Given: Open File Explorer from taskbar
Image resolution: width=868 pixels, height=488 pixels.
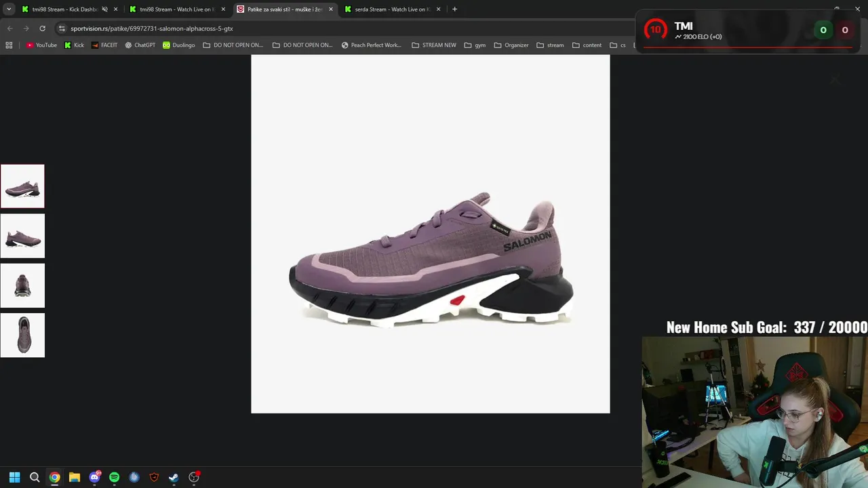Looking at the screenshot, I should coord(75,477).
